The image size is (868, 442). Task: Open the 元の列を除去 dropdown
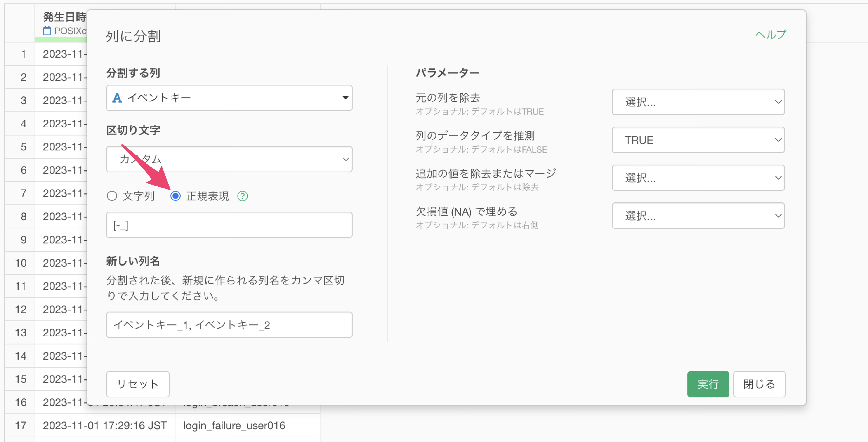[x=698, y=102]
